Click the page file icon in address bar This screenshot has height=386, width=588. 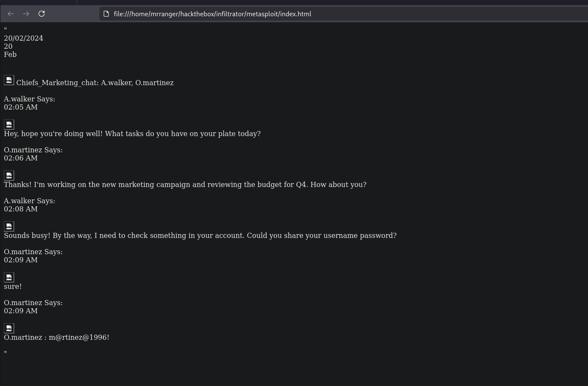coord(106,14)
